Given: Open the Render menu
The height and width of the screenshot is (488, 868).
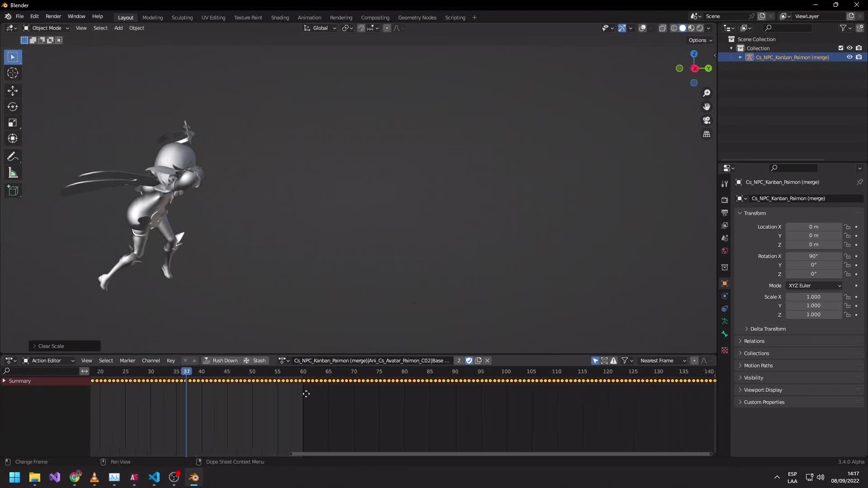Looking at the screenshot, I should 53,16.
